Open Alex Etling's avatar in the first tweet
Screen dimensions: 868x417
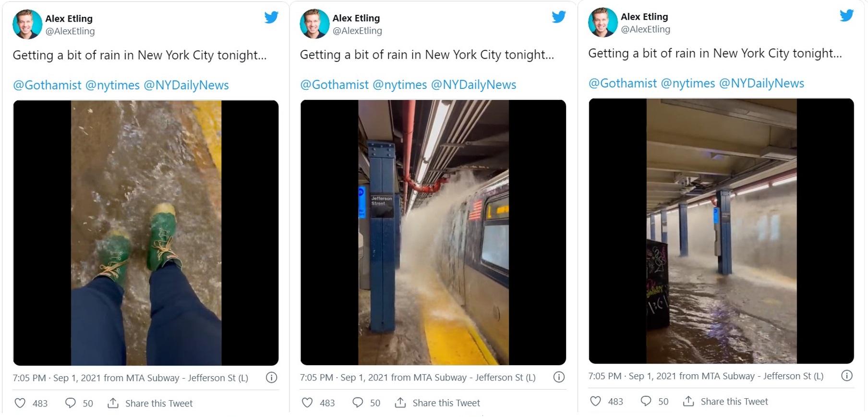(x=27, y=25)
